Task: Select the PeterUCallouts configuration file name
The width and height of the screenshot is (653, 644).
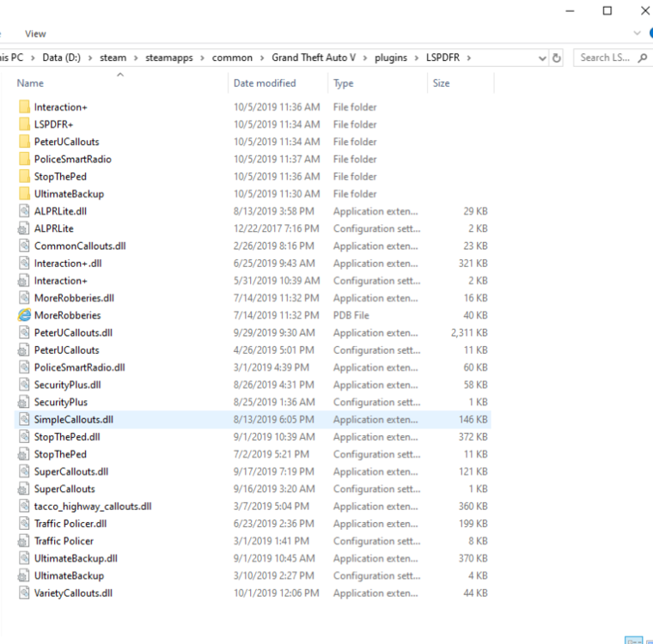Action: (67, 350)
